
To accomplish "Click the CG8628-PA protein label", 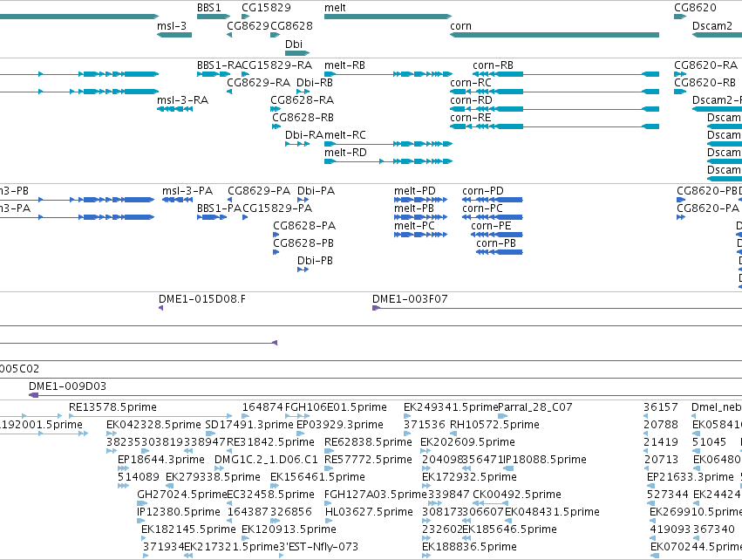I will click(304, 226).
